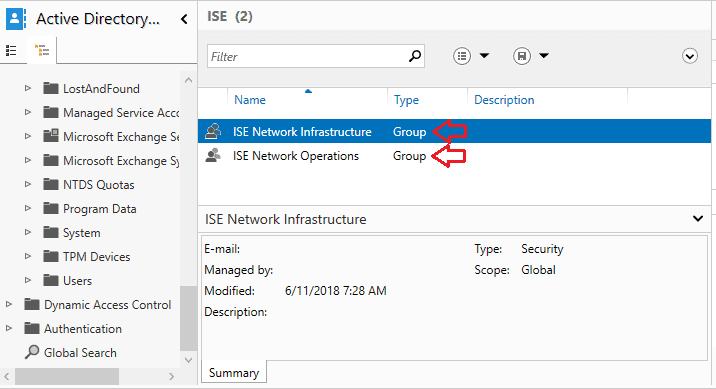Click the horizontal scrollbar thumb in navigation

[67, 377]
